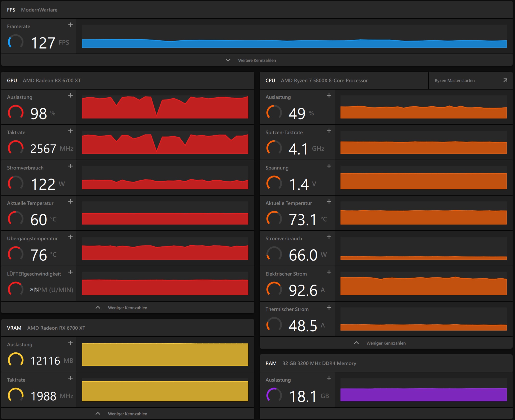Click the plus icon next to Framerate

coord(70,25)
